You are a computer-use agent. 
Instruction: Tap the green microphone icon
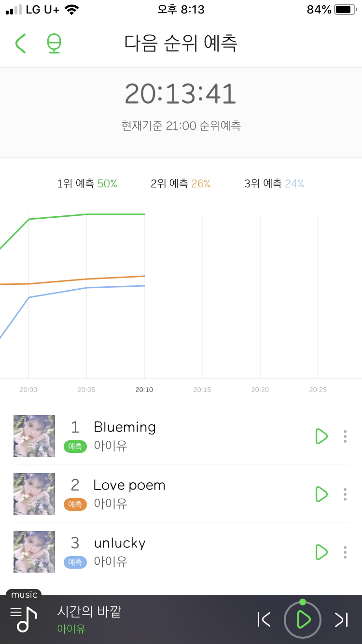coord(54,43)
